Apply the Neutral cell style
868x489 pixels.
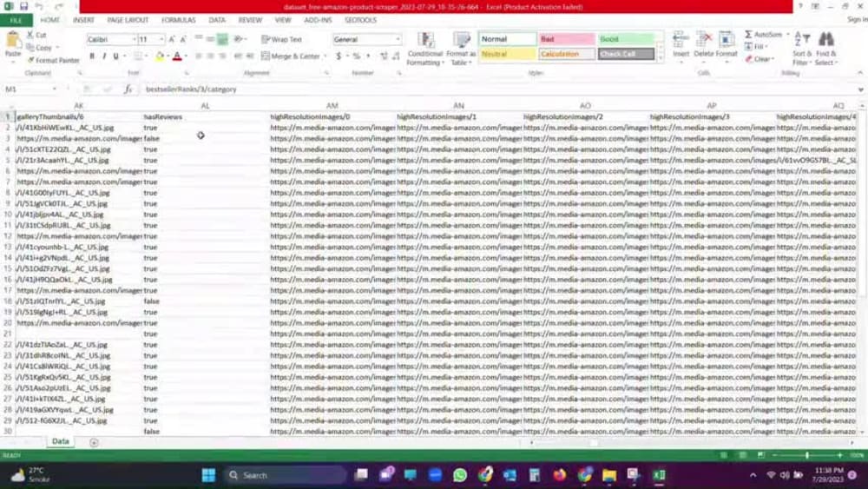point(508,54)
